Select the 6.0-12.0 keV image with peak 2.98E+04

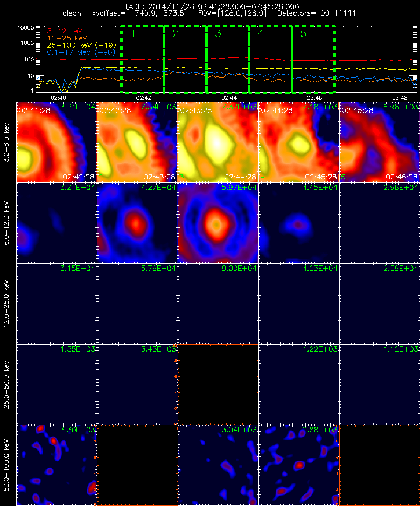pyautogui.click(x=380, y=223)
